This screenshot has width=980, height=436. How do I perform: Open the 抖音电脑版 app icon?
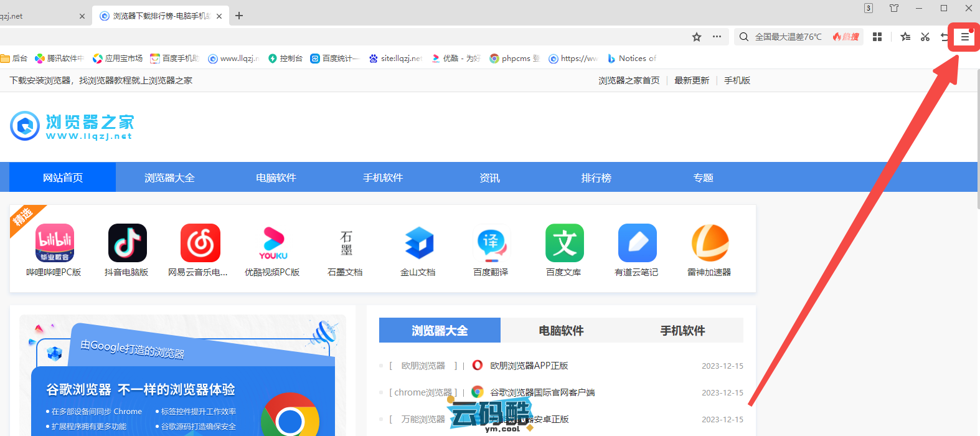coord(127,243)
